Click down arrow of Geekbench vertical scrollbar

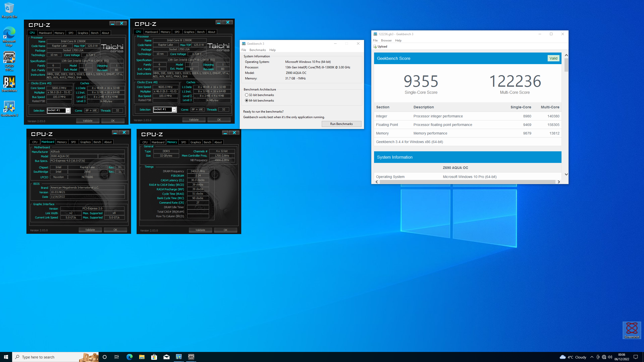tap(566, 174)
